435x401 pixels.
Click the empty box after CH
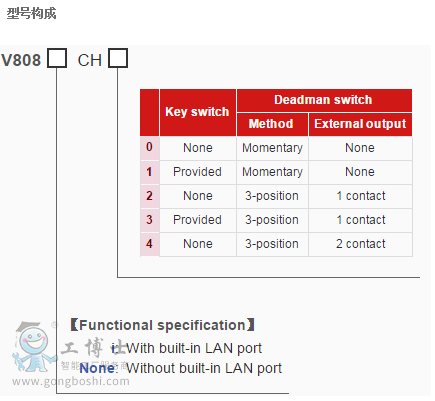click(118, 58)
